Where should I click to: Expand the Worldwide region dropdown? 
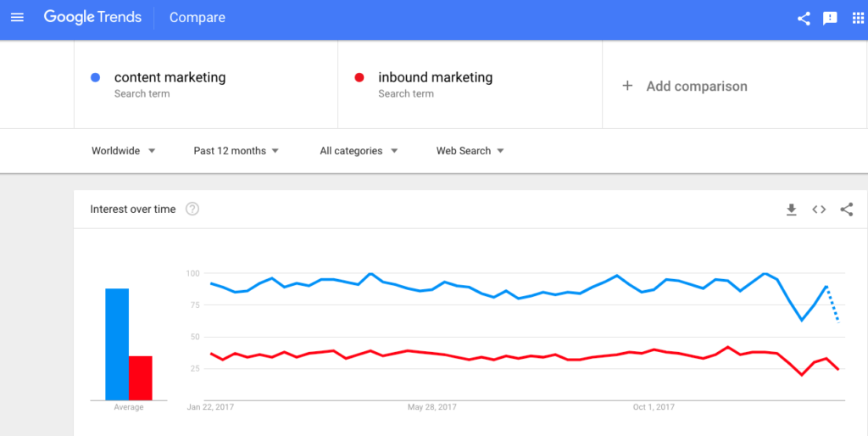124,151
